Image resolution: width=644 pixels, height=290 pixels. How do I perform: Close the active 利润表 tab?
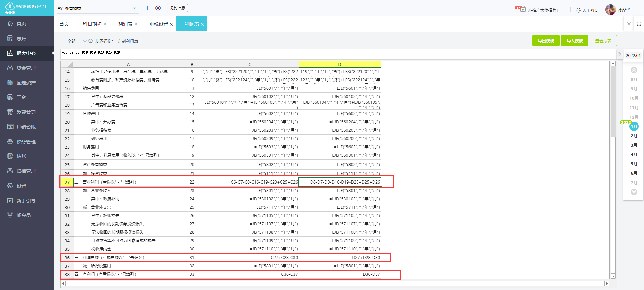pos(202,24)
